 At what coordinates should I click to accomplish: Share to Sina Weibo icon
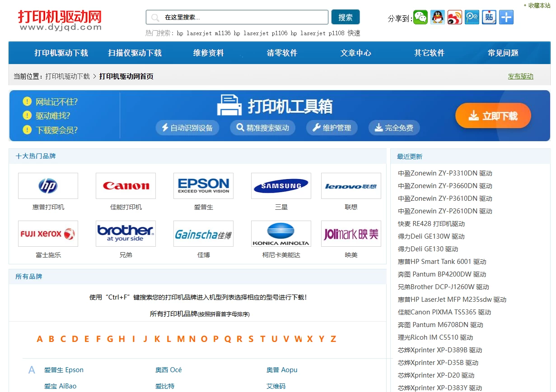pyautogui.click(x=454, y=18)
